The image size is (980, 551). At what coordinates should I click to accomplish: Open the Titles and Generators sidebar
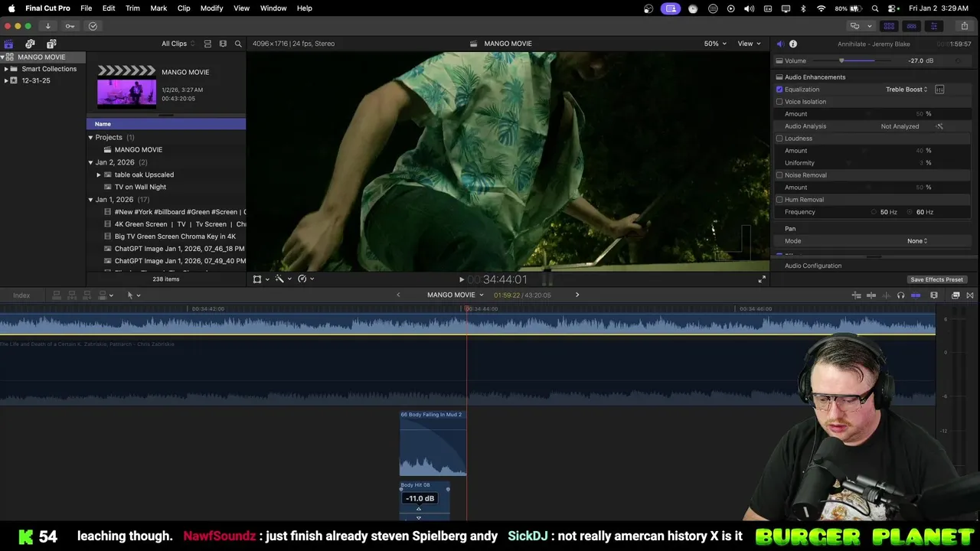point(51,44)
